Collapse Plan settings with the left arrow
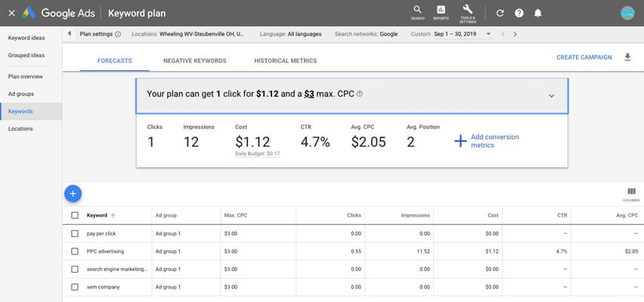Image resolution: width=644 pixels, height=302 pixels. [x=70, y=34]
